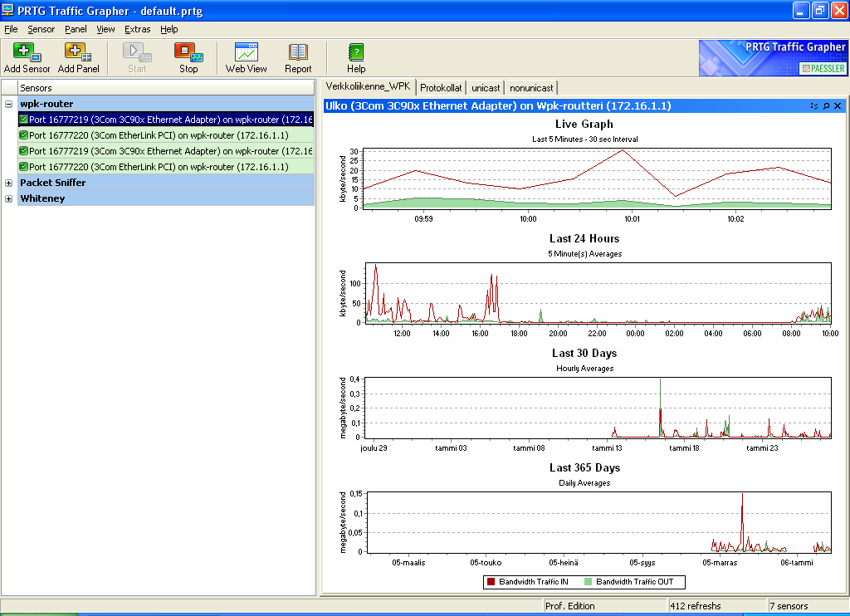Screen dimensions: 850x616
Task: Select the wpk-router group row
Action: pos(166,104)
